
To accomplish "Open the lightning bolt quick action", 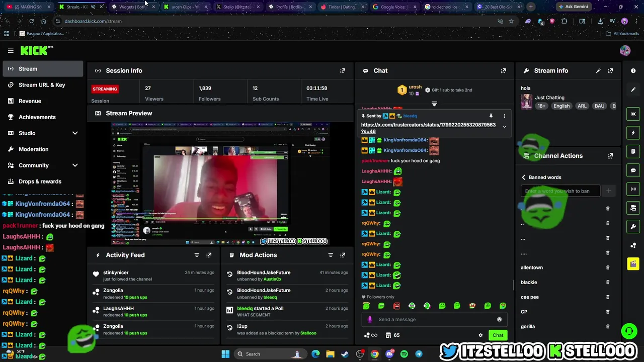I will tap(633, 133).
